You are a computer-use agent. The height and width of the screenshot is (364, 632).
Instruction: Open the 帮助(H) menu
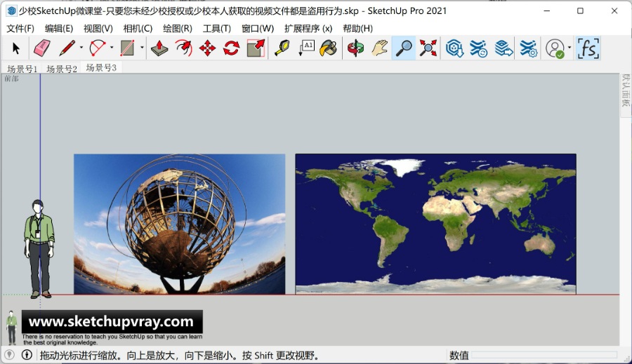(358, 29)
